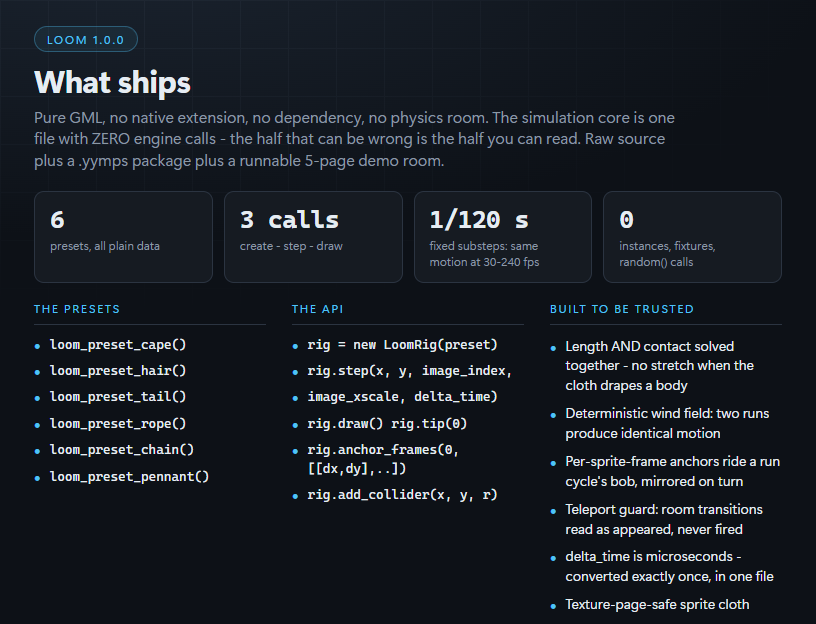
Task: Click the 'BUILT TO BE TRUSTED' heading
Action: 622,309
